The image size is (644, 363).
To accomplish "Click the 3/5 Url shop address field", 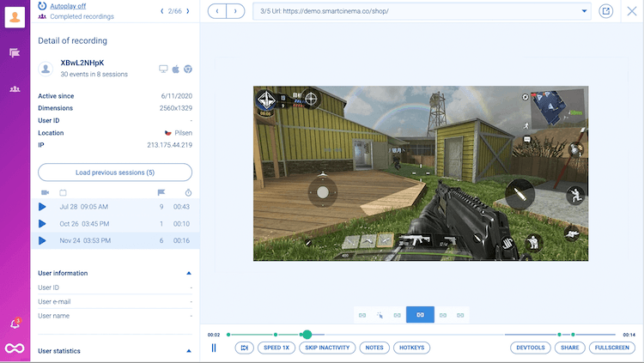I will point(422,11).
